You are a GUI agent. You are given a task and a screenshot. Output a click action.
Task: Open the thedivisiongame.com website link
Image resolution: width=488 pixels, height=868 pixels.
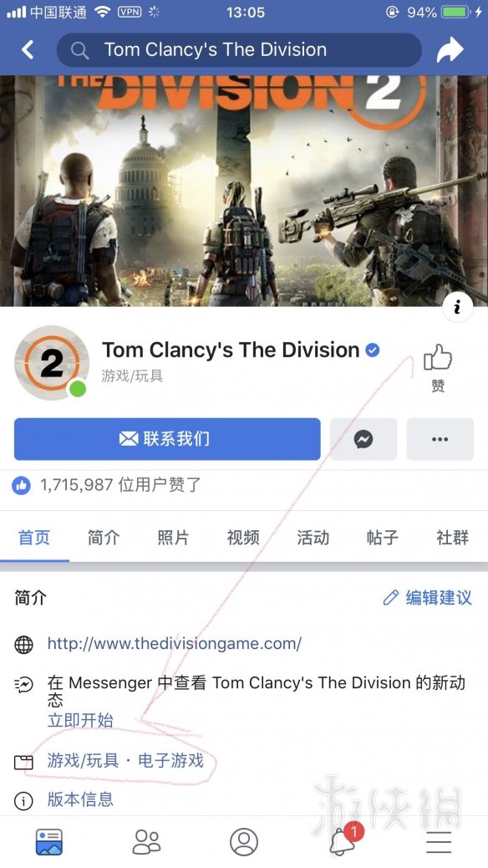tap(175, 643)
